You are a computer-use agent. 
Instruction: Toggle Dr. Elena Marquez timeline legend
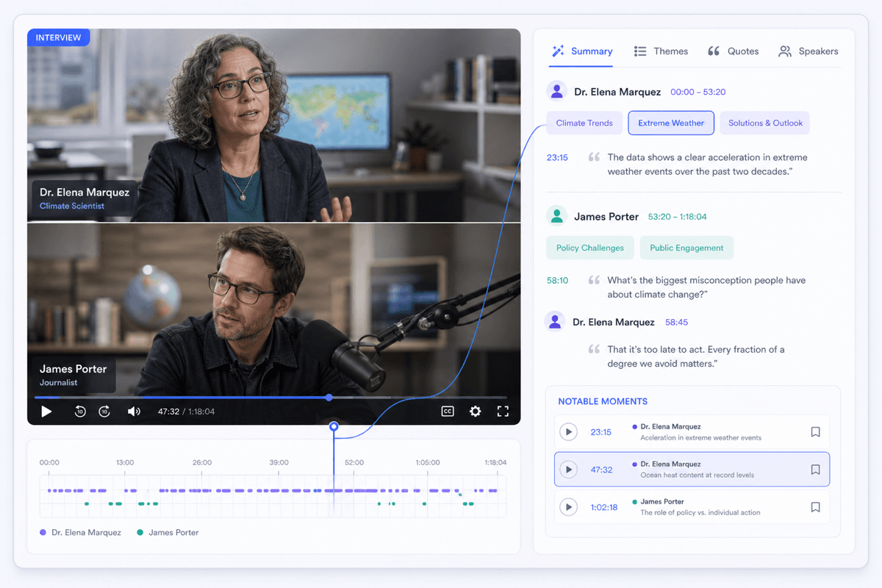click(x=81, y=532)
